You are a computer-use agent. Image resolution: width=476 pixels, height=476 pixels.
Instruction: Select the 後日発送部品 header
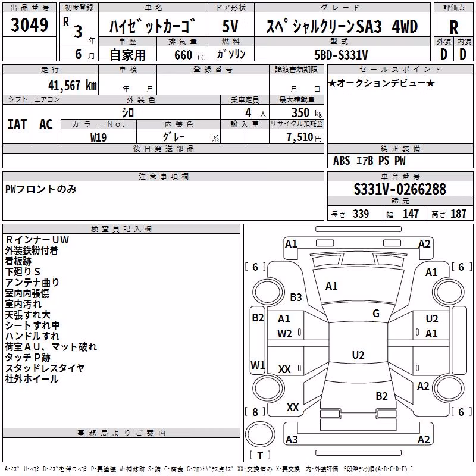(163, 148)
